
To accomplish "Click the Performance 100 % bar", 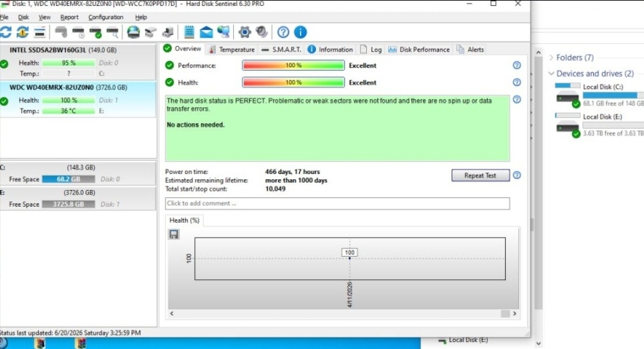I will point(293,65).
